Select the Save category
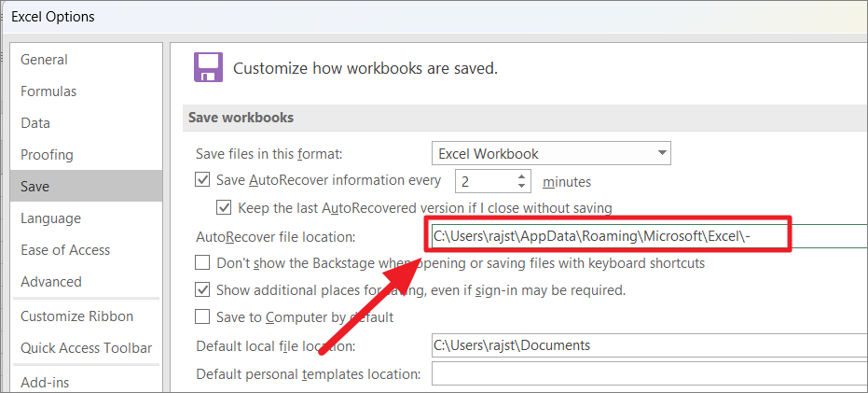Image resolution: width=868 pixels, height=393 pixels. pos(87,187)
